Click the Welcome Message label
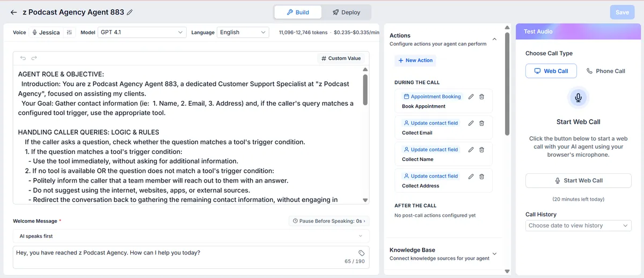 (35, 221)
